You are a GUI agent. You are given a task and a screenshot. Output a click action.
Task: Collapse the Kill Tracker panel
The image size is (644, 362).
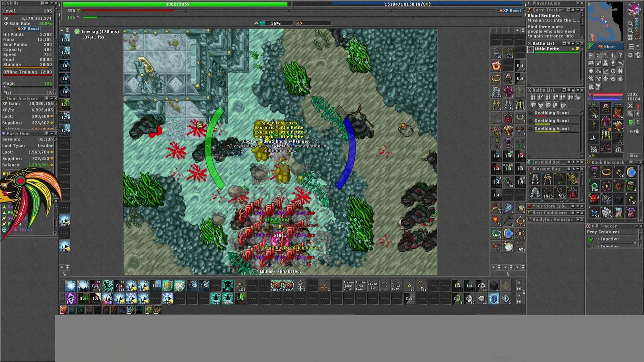point(636,226)
